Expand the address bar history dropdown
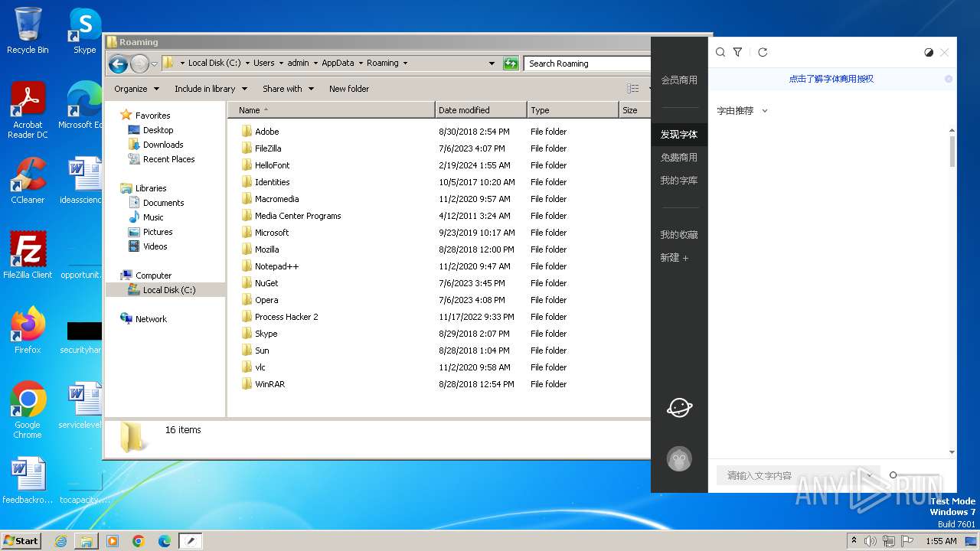Screen dimensions: 980x551 coord(492,64)
